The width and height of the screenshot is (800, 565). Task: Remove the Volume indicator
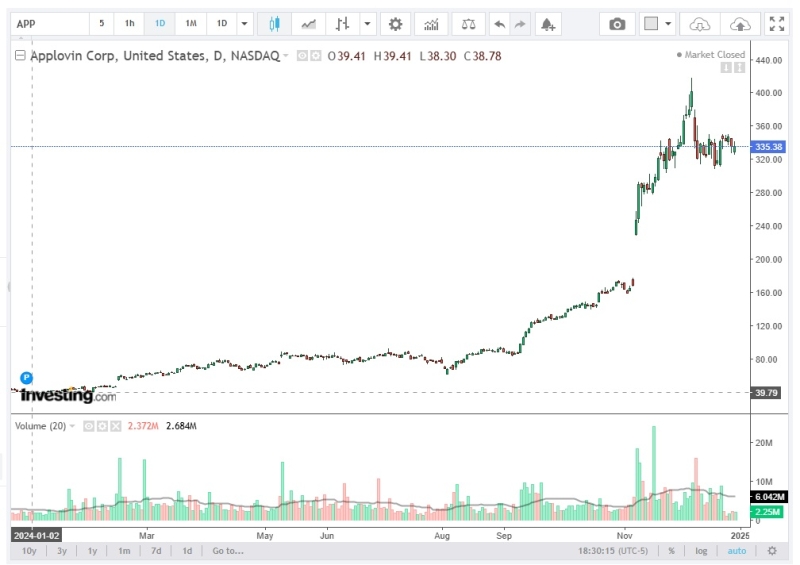coord(116,426)
